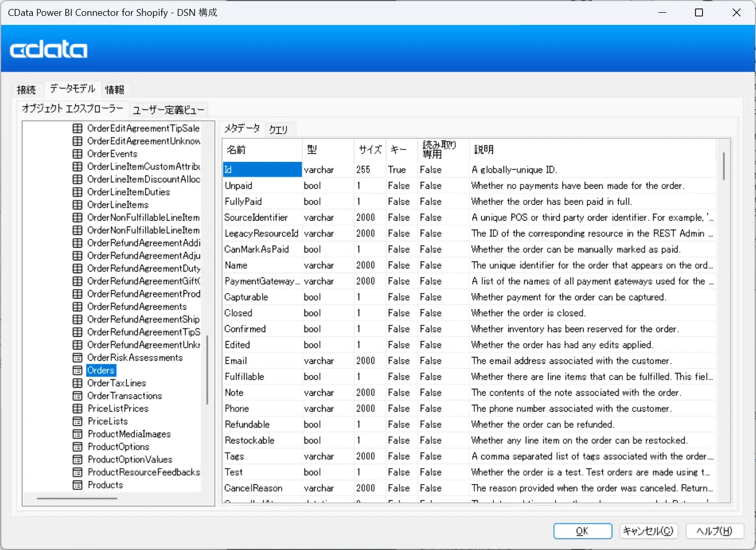
Task: Click the object tree horizontal scrollbar
Action: pyautogui.click(x=77, y=499)
